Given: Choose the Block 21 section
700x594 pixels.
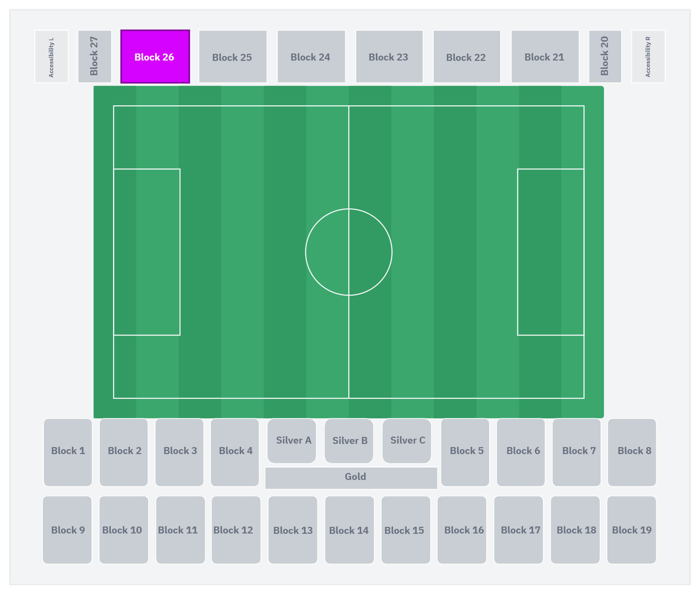Looking at the screenshot, I should pyautogui.click(x=545, y=57).
